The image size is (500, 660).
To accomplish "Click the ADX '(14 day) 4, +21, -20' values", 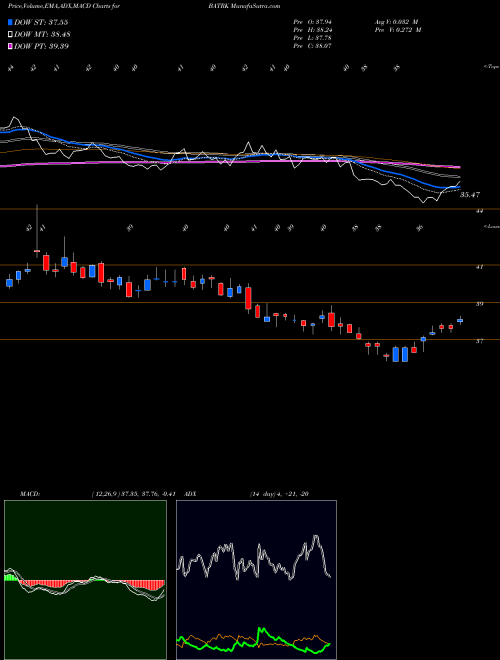I will click(279, 494).
